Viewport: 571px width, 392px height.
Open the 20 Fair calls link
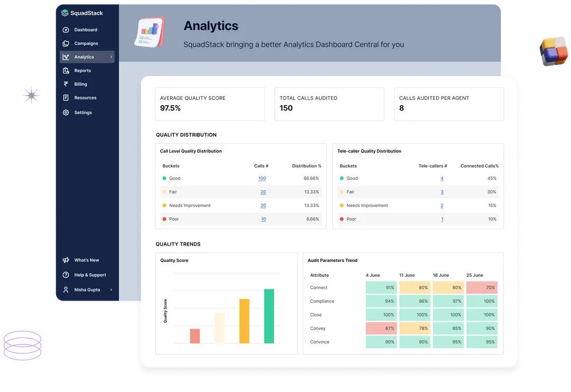pyautogui.click(x=263, y=192)
